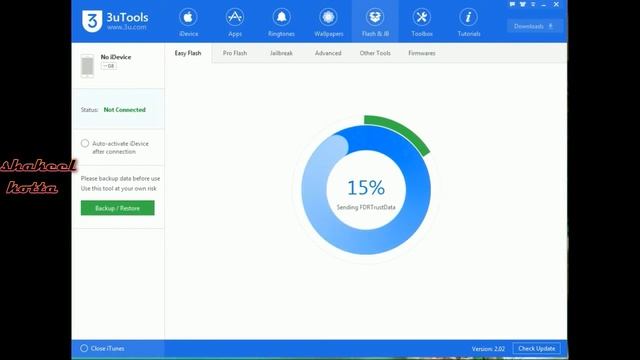Switch to the Firmwares tab

(x=422, y=53)
